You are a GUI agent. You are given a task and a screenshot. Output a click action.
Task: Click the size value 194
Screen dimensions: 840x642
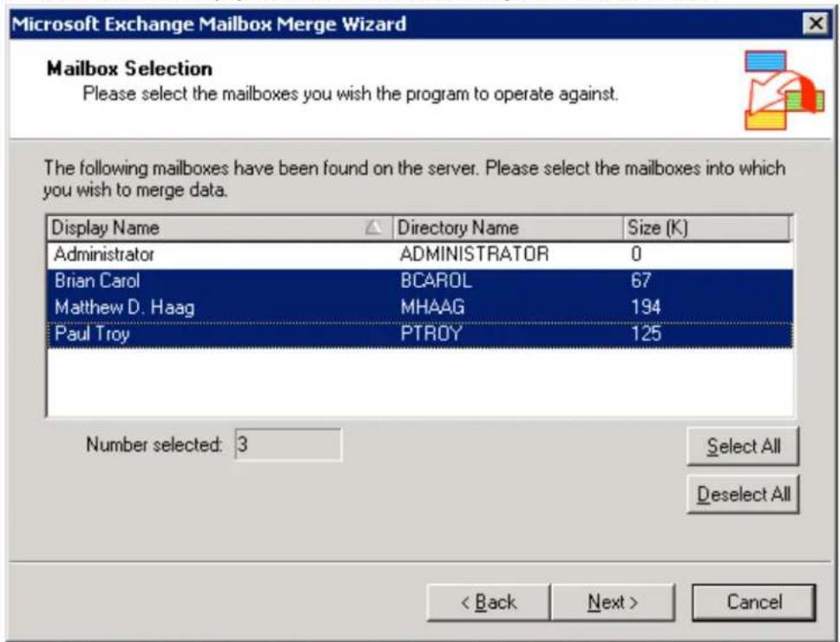pyautogui.click(x=646, y=307)
